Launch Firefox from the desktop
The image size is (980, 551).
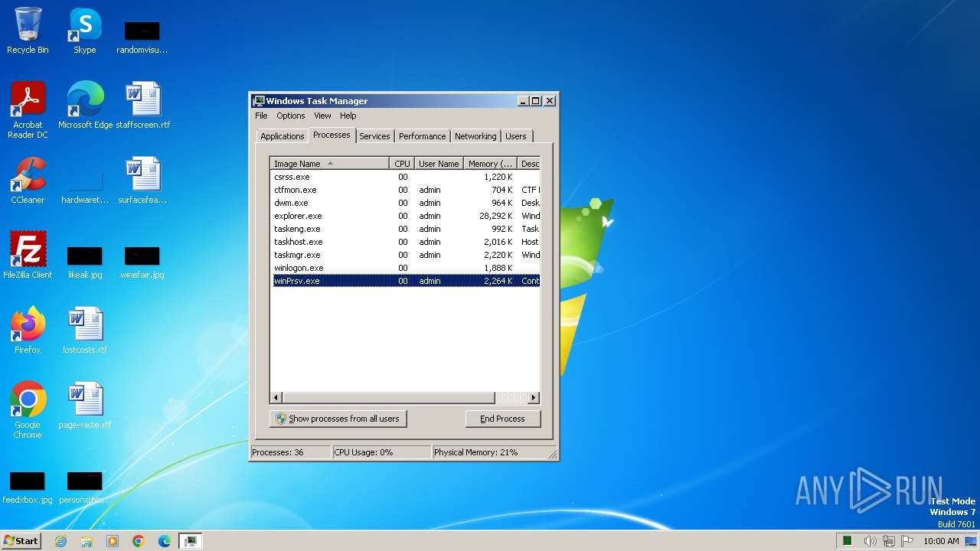(x=28, y=330)
